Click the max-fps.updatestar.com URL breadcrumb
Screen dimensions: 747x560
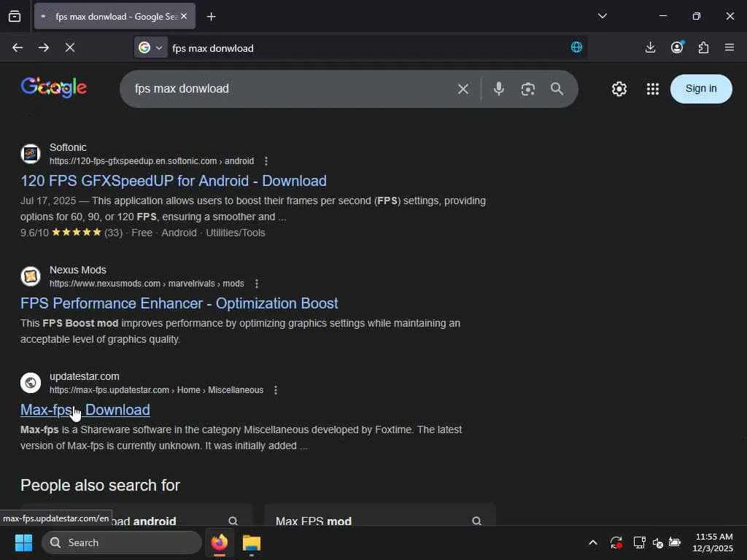click(156, 390)
